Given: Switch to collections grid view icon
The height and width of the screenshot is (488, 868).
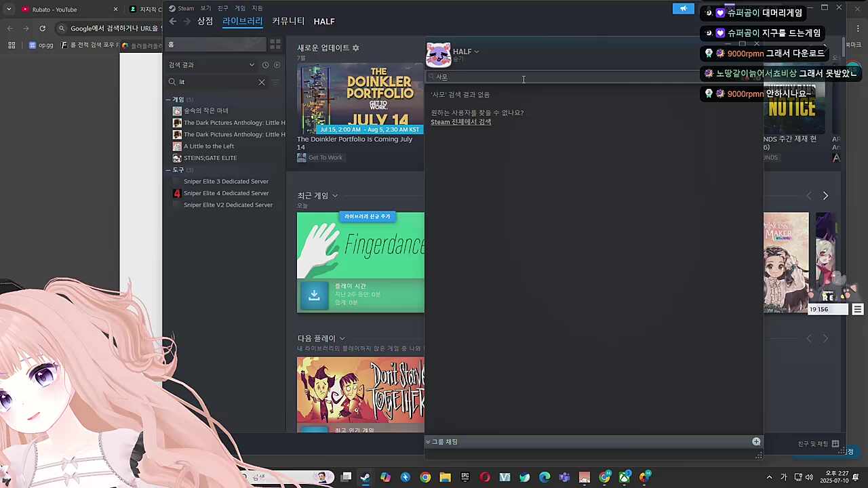Looking at the screenshot, I should tap(275, 45).
